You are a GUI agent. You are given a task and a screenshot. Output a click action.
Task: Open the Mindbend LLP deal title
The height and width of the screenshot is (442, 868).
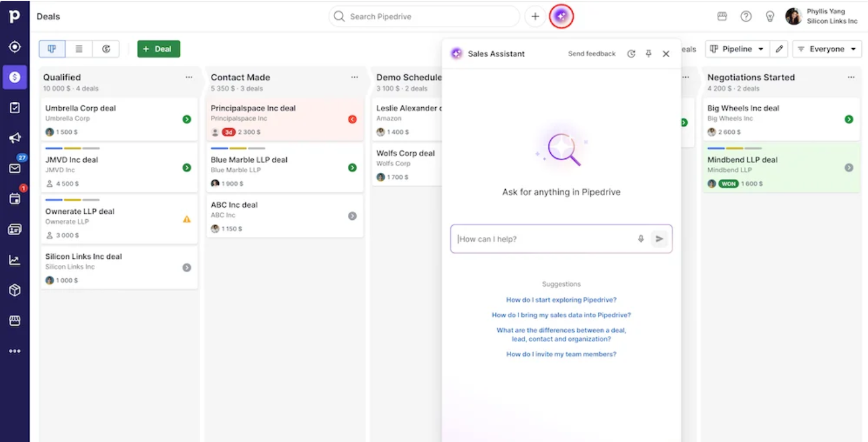click(743, 160)
